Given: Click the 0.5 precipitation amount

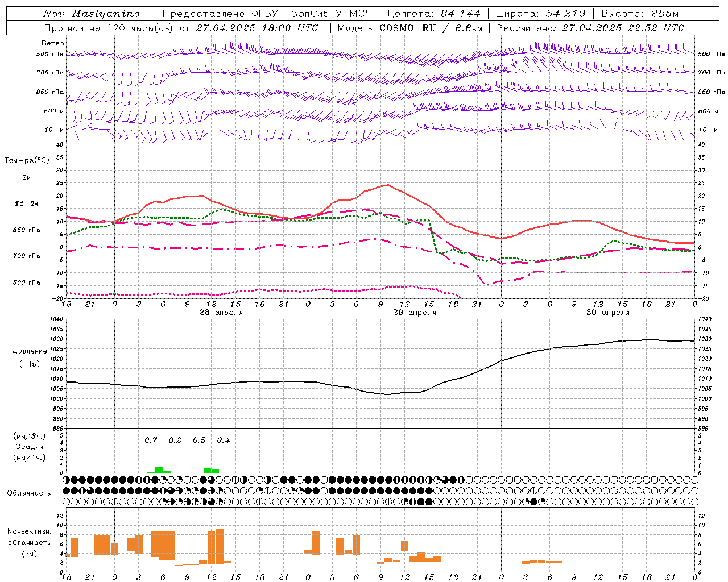Looking at the screenshot, I should (199, 440).
